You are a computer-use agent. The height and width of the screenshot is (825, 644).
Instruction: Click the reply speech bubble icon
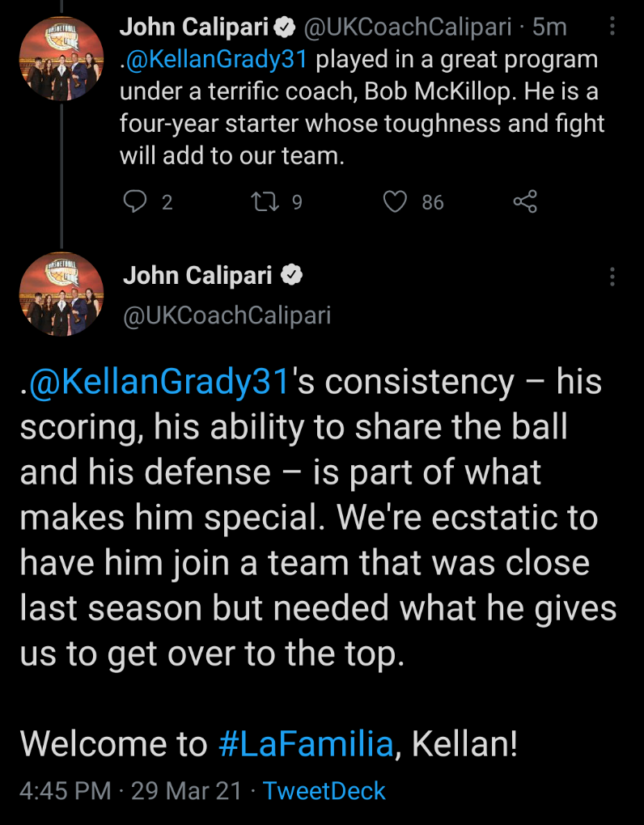[133, 201]
